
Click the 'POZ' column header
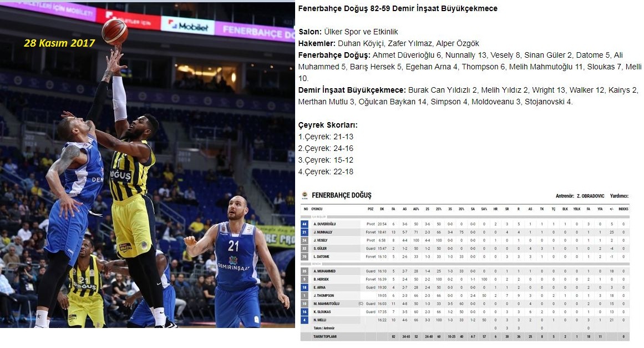[371, 209]
